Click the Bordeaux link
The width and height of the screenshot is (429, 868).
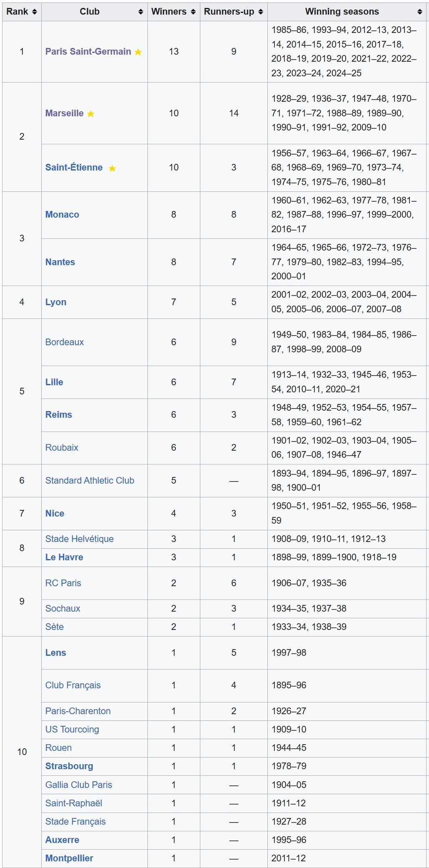pos(65,342)
